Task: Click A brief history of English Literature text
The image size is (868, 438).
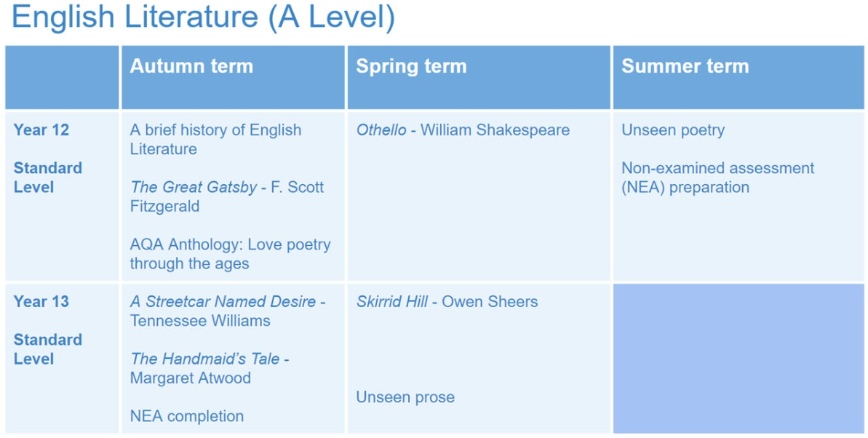Action: [216, 140]
